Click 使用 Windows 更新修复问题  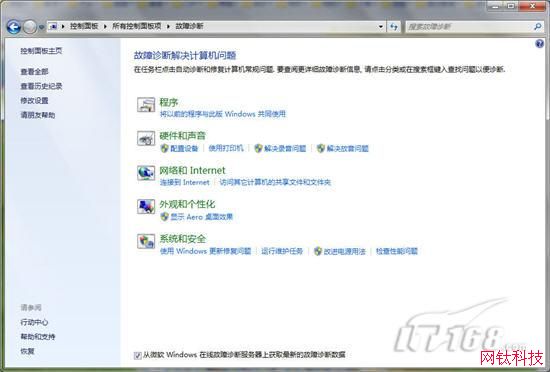point(206,251)
